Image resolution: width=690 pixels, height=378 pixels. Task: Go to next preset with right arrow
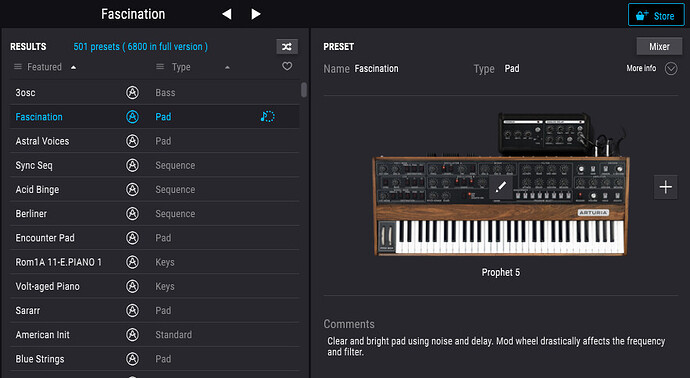point(256,14)
